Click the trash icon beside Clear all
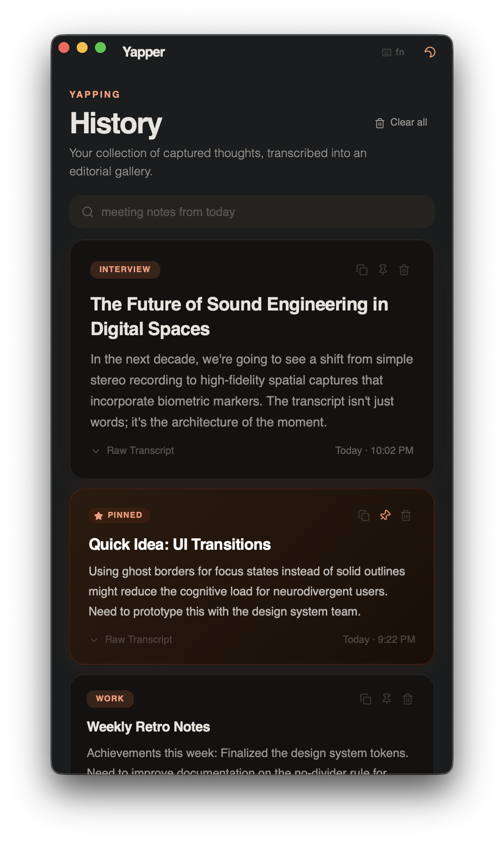Image resolution: width=504 pixels, height=842 pixels. pyautogui.click(x=380, y=123)
